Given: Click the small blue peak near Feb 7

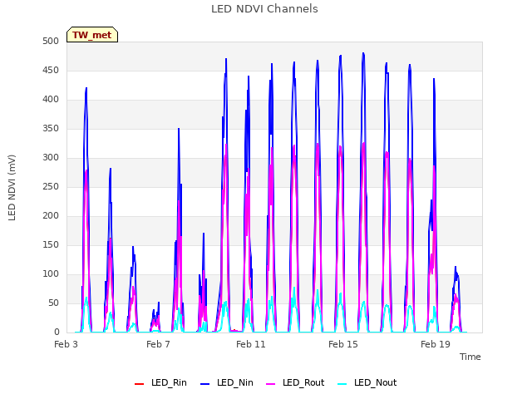Looking at the screenshot, I should point(159,303).
